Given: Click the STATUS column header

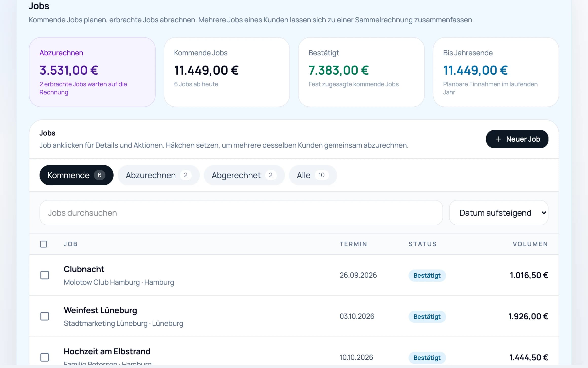Looking at the screenshot, I should pyautogui.click(x=422, y=244).
